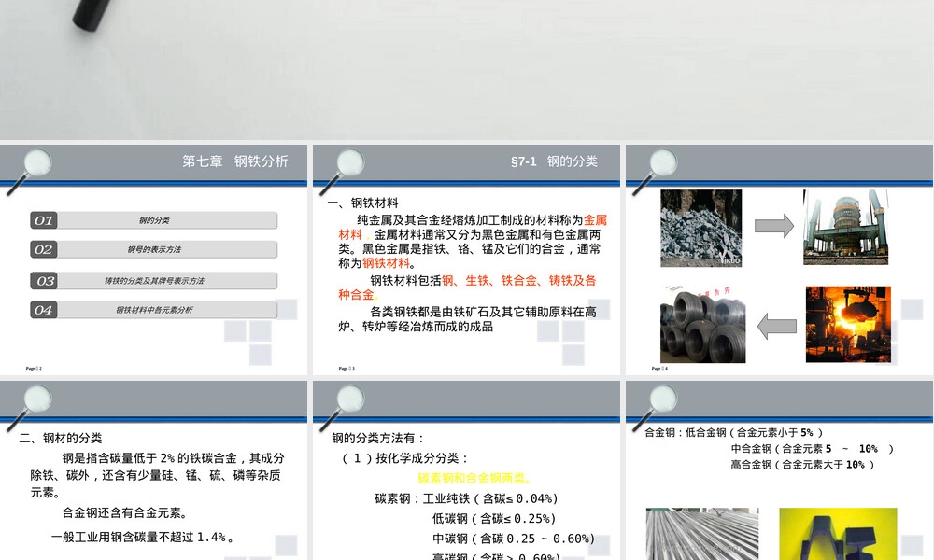
Task: Click the magnifying glass on 钢的分类方法 slide
Action: [x=343, y=408]
